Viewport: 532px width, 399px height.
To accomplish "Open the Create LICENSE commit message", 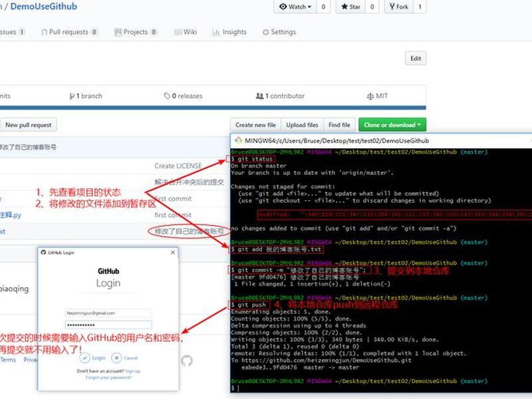I will (178, 166).
